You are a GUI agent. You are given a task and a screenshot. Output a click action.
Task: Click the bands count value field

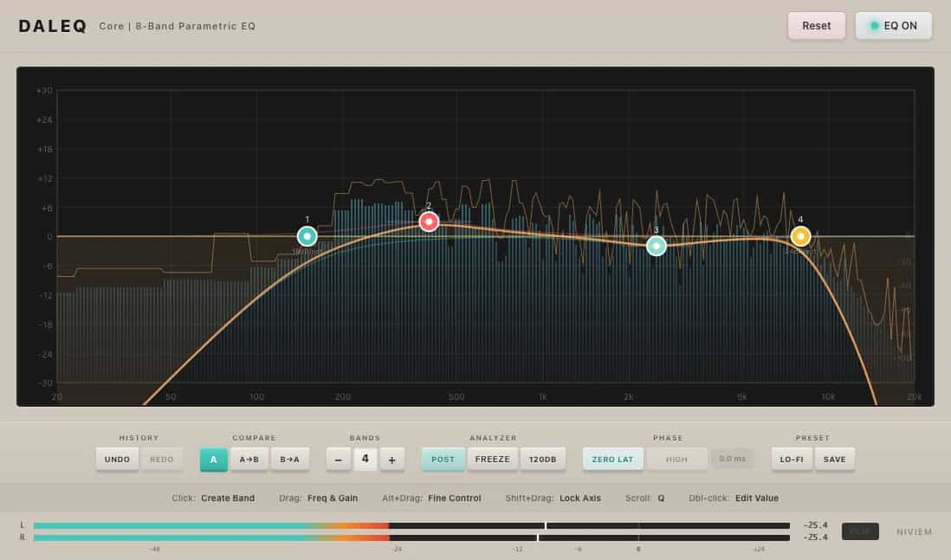(x=365, y=460)
